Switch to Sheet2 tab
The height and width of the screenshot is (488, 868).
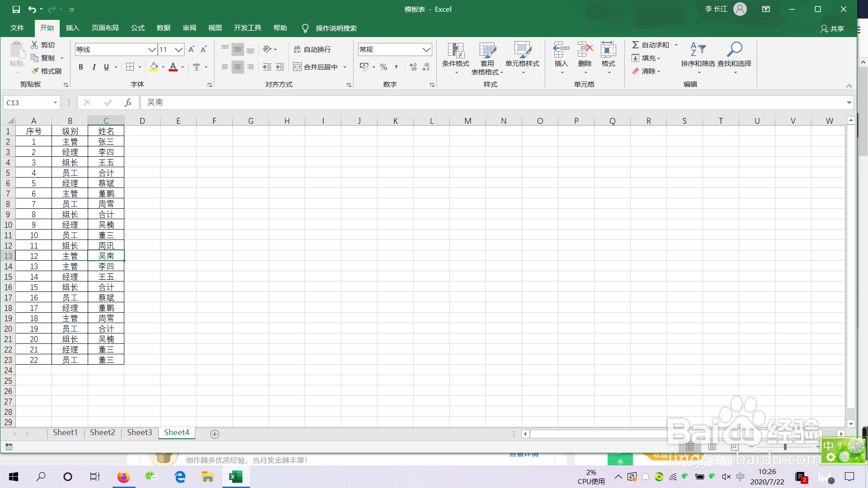(x=102, y=432)
